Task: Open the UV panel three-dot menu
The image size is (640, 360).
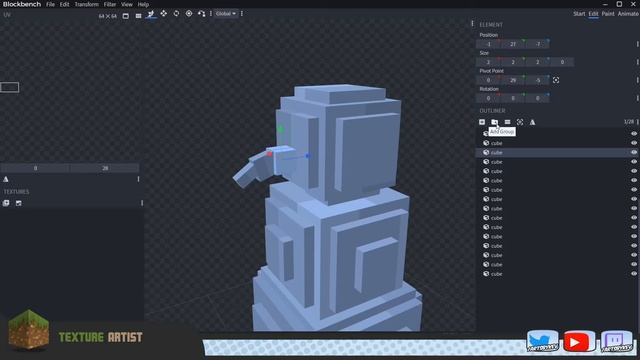Action: [138, 179]
